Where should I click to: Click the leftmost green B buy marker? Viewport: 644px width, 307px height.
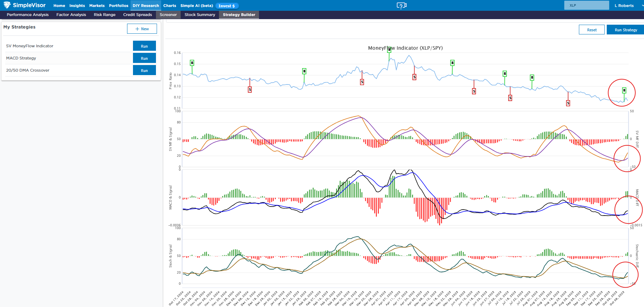tap(192, 63)
